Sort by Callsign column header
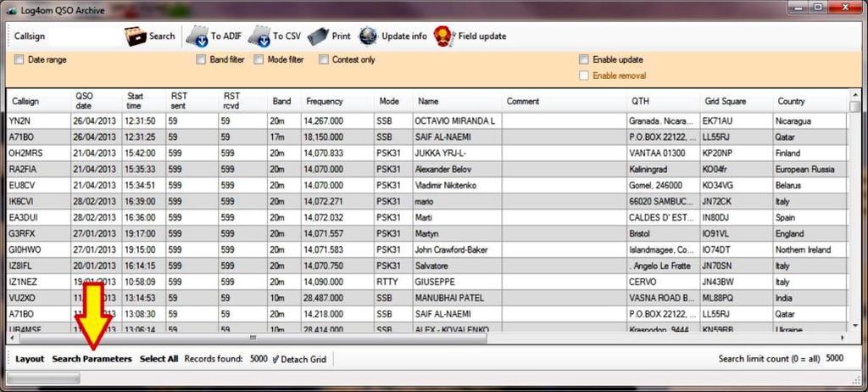 click(x=39, y=102)
